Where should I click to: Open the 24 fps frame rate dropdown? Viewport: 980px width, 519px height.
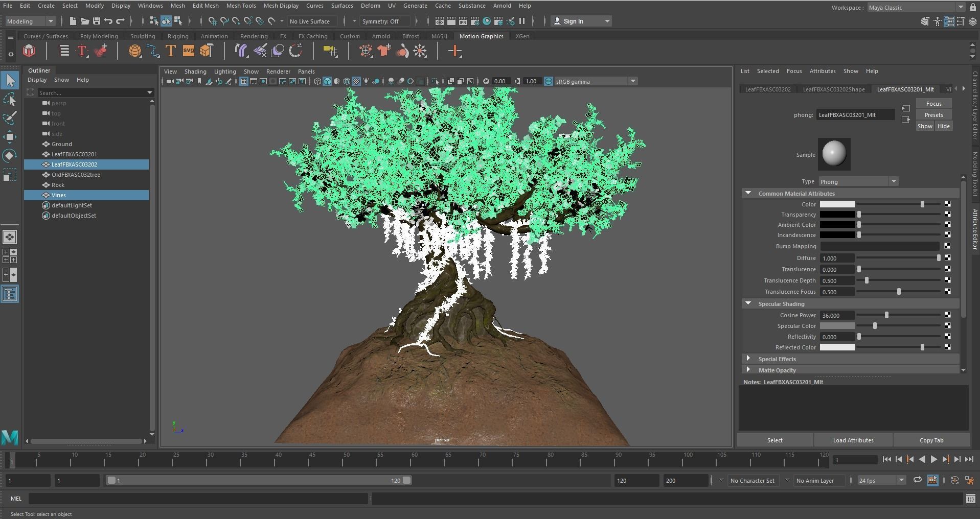[882, 481]
